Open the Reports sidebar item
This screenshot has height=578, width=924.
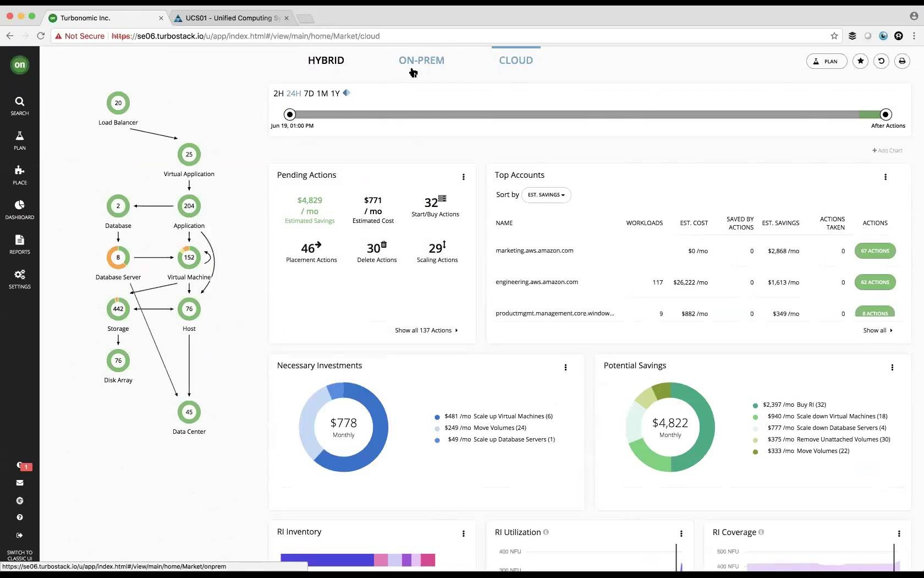pos(19,244)
